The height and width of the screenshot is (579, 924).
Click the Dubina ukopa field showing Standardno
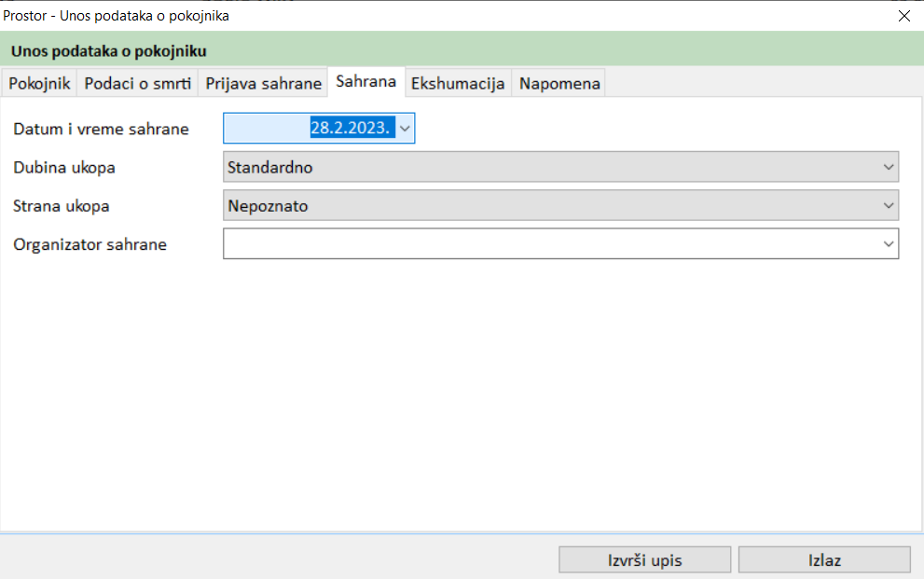pyautogui.click(x=550, y=167)
